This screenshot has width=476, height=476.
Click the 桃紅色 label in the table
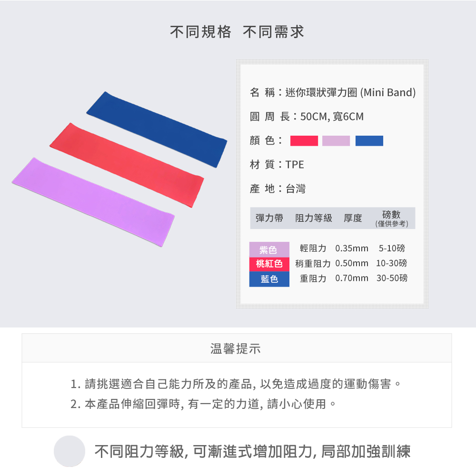(269, 264)
